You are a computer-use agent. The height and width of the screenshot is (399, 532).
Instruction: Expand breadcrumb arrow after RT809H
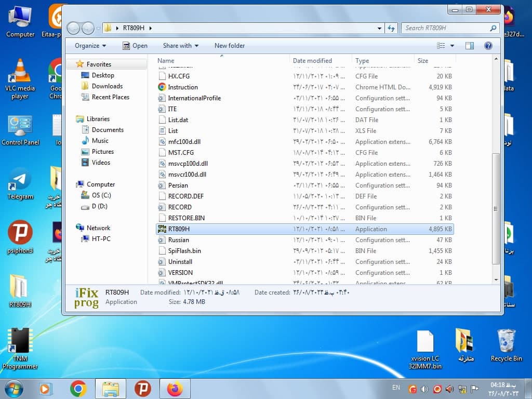click(x=150, y=28)
